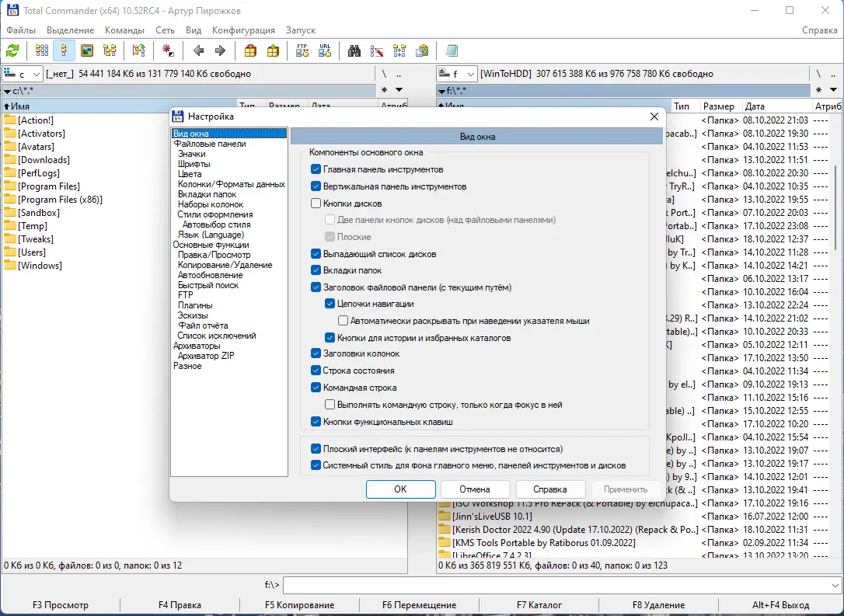This screenshot has width=844, height=616.
Task: Open favorites asterisk button in left panel
Action: point(384,90)
